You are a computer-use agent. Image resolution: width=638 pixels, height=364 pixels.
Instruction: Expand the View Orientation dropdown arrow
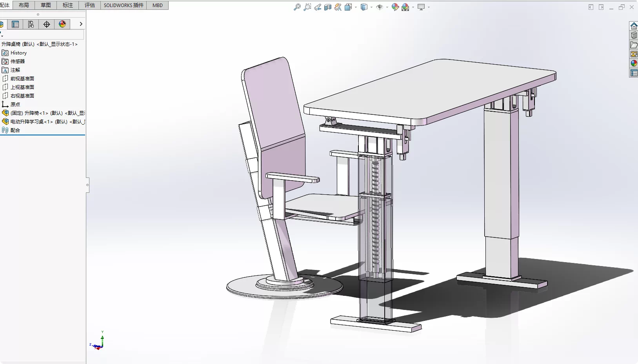pyautogui.click(x=355, y=7)
